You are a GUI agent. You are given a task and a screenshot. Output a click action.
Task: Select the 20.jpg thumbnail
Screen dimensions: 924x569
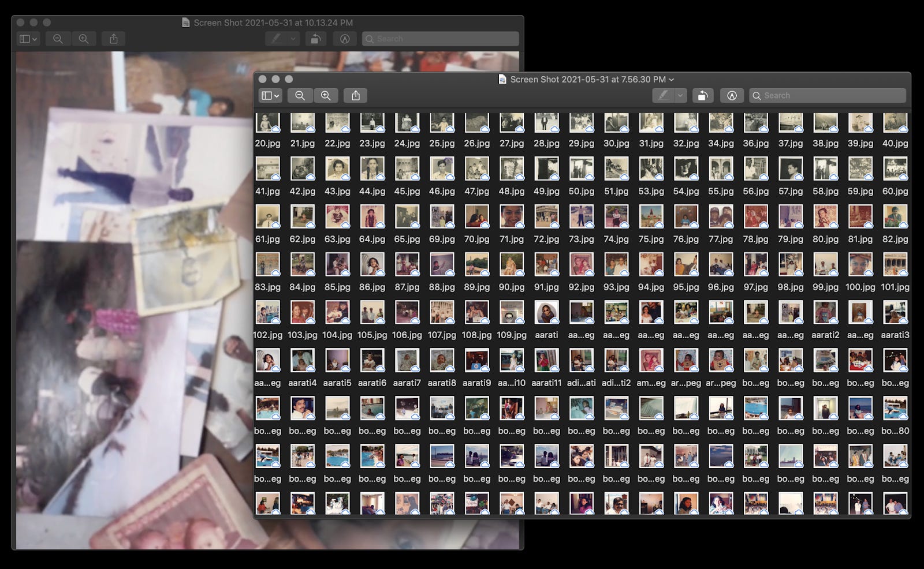click(x=267, y=122)
